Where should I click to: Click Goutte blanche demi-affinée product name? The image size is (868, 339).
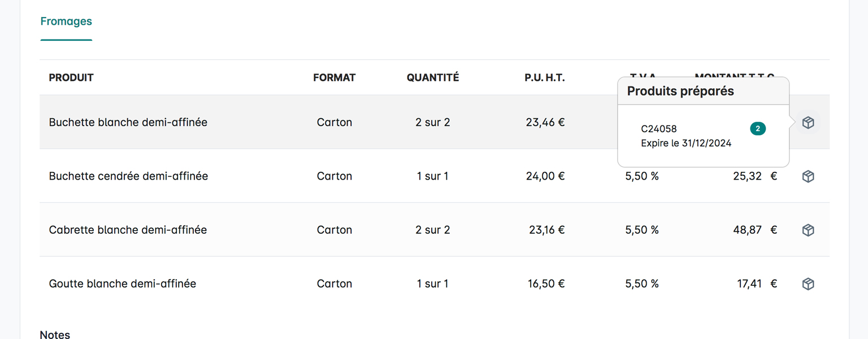tap(123, 283)
